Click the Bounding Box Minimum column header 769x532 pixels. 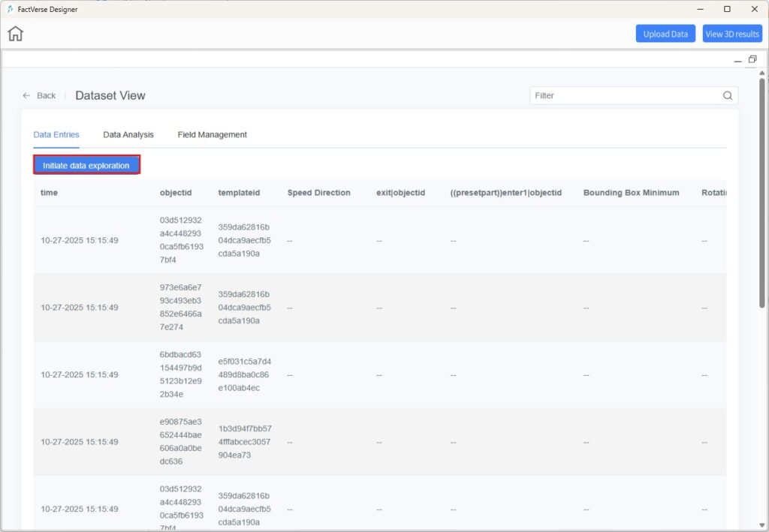(631, 193)
